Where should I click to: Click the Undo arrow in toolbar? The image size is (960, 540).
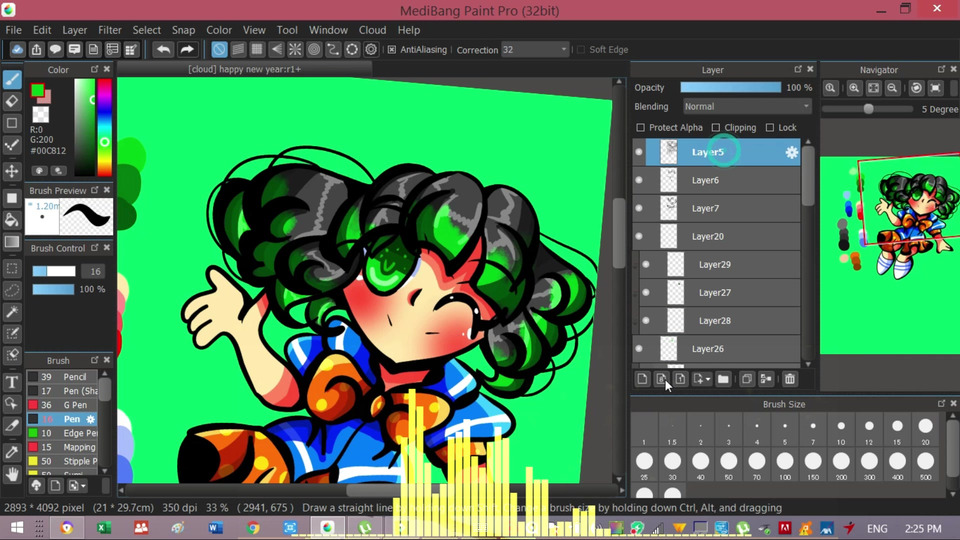point(163,49)
